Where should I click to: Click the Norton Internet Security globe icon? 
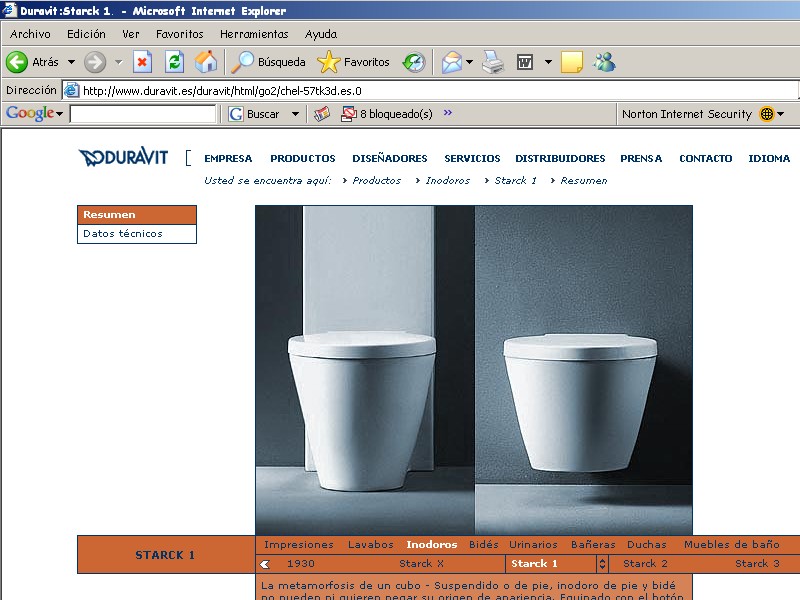[x=767, y=114]
